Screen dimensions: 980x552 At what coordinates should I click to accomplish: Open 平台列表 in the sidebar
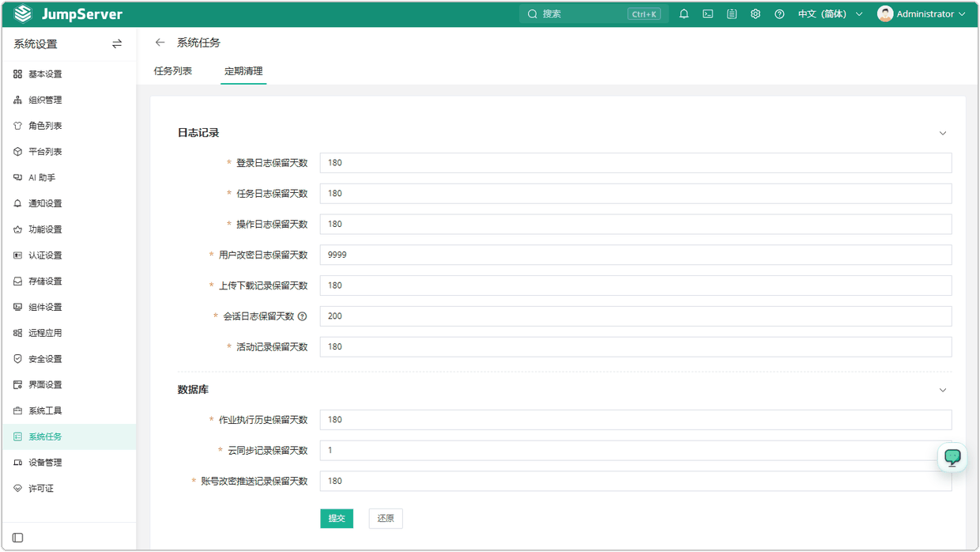68,152
